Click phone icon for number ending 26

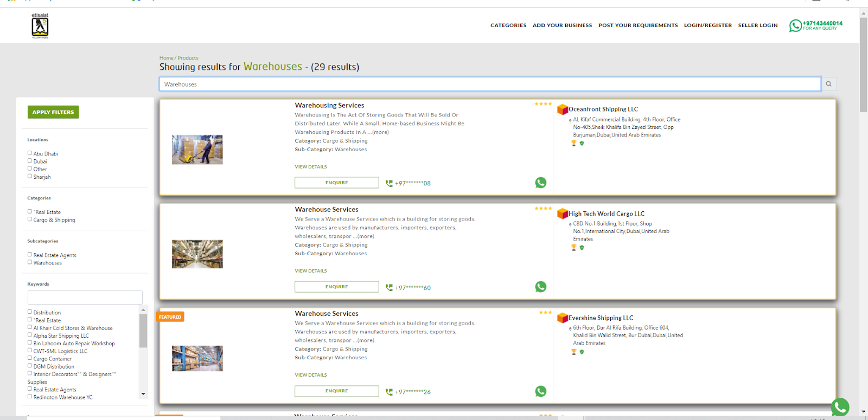click(x=389, y=392)
